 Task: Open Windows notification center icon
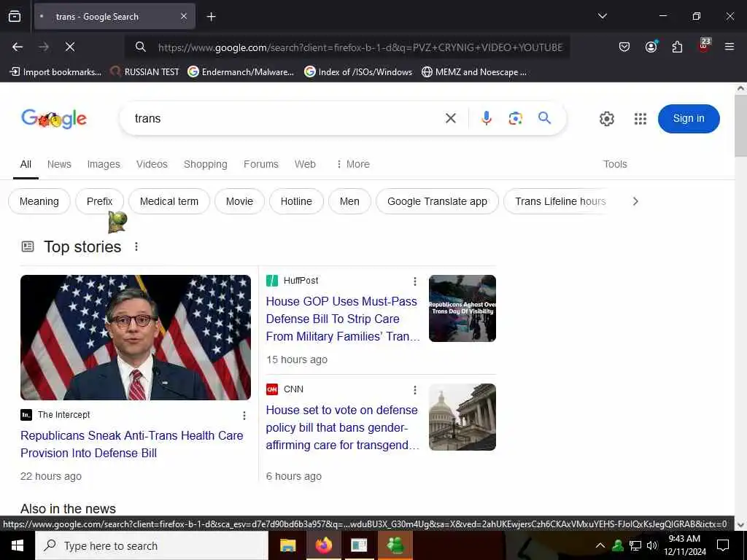723,545
